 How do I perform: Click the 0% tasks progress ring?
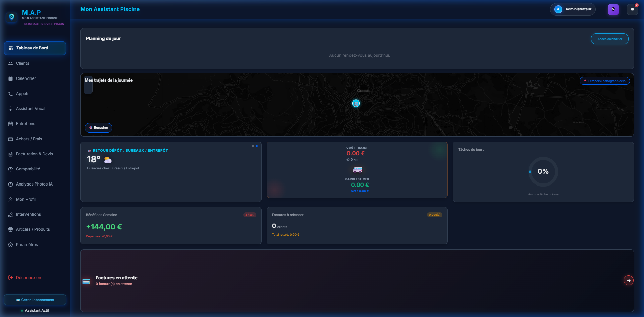coord(543,172)
